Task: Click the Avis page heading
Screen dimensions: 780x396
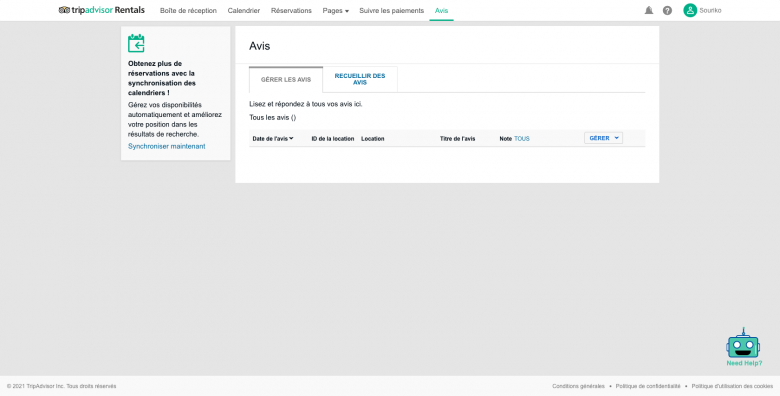Action: pyautogui.click(x=260, y=46)
